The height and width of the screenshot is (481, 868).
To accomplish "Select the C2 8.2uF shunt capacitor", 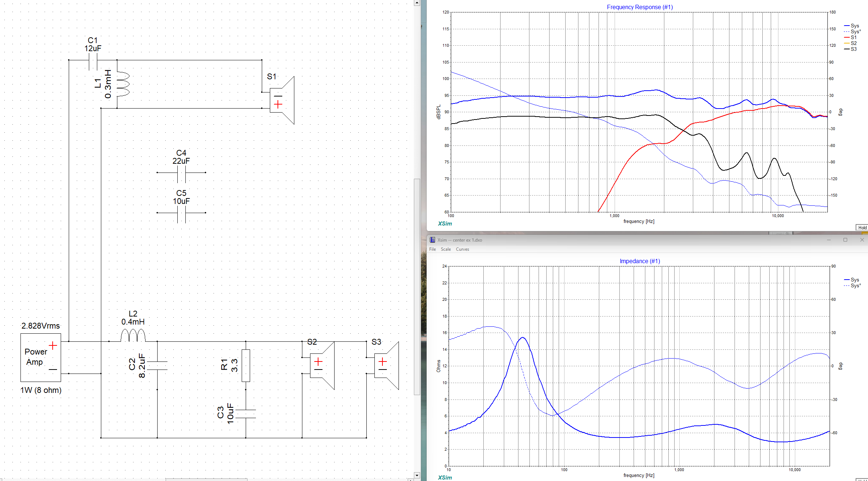I will click(157, 366).
